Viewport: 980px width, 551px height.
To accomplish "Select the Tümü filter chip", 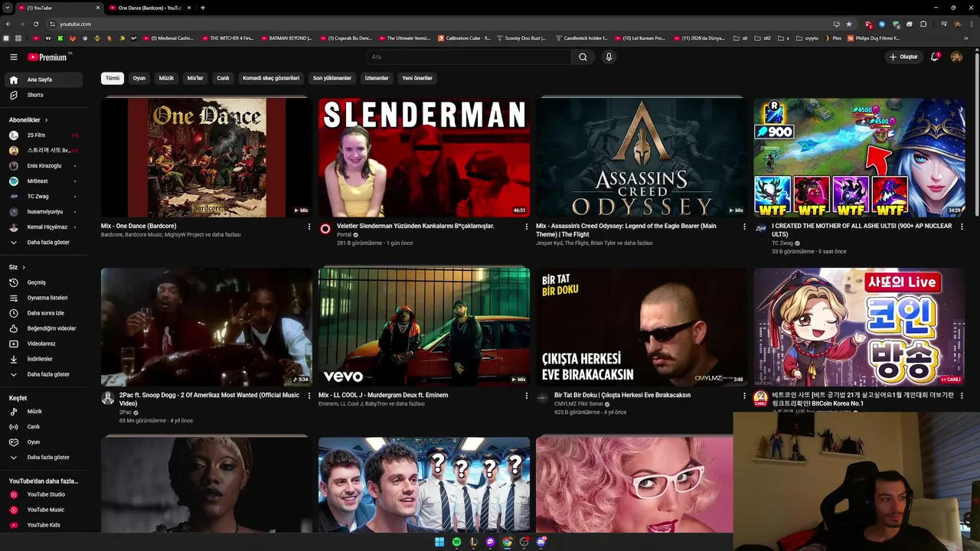I will coord(113,78).
